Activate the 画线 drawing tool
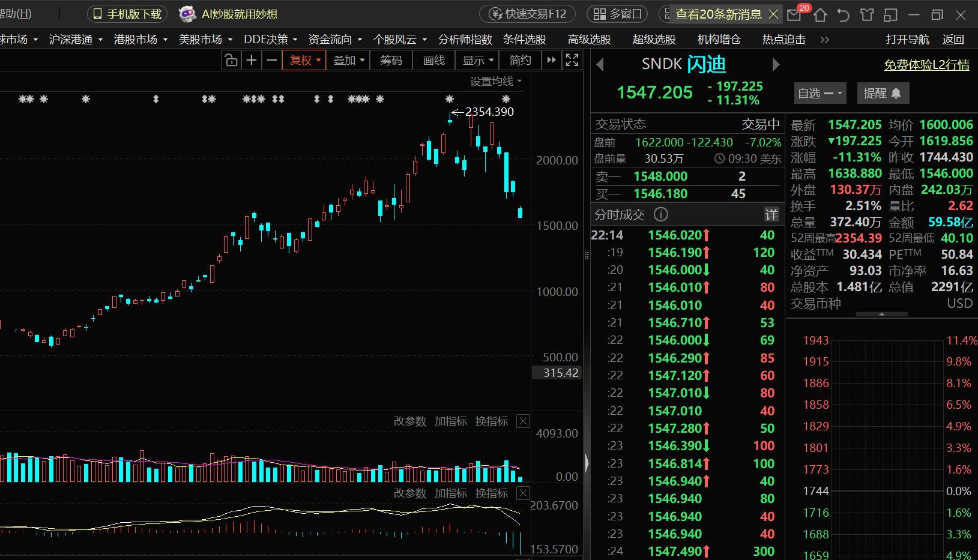The width and height of the screenshot is (978, 560). (x=433, y=60)
